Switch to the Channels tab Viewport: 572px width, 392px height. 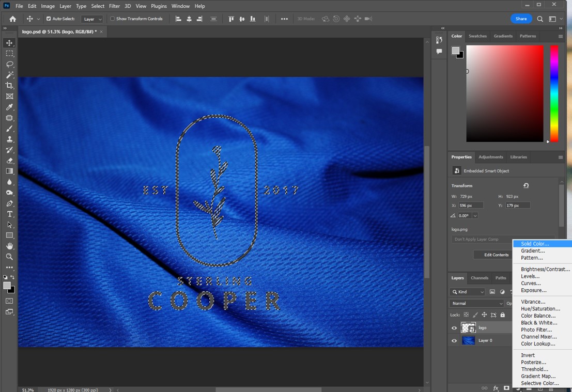click(x=480, y=278)
